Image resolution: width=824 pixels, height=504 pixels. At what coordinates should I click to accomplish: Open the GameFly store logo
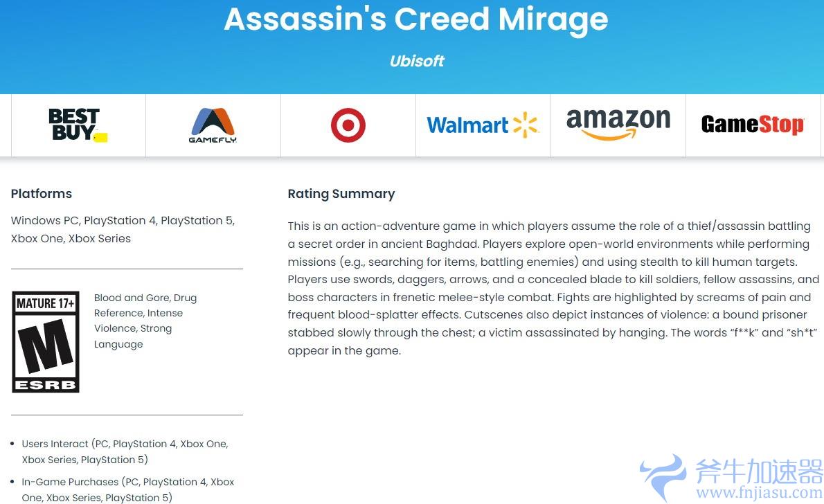click(213, 125)
